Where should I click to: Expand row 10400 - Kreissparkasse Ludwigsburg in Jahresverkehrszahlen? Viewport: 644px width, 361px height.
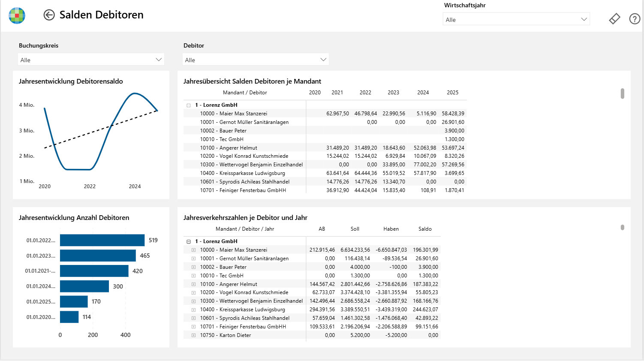tap(193, 310)
